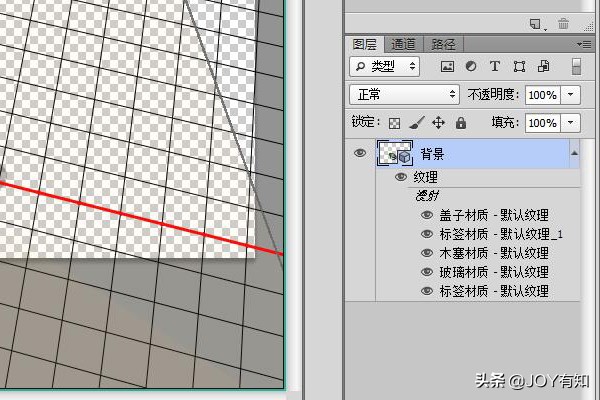Click the trash delete icon
Screen dimensions: 600x400
coord(563,24)
